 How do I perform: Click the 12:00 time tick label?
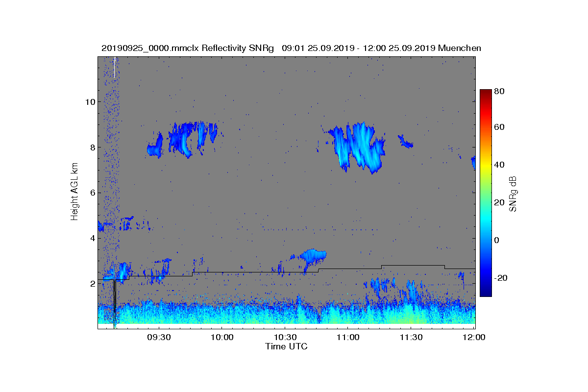point(474,337)
